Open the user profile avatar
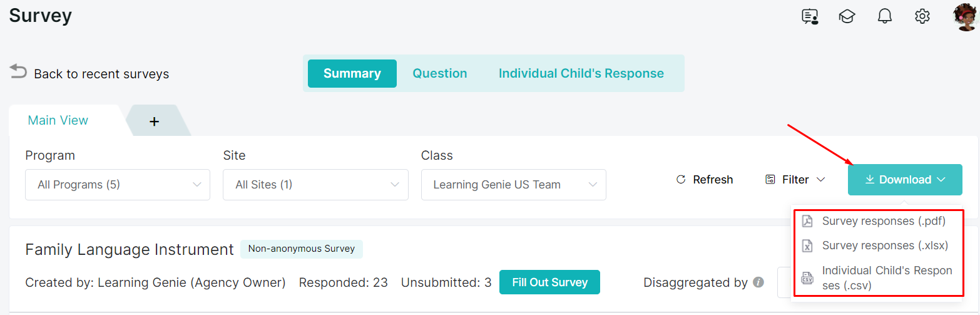 (966, 17)
